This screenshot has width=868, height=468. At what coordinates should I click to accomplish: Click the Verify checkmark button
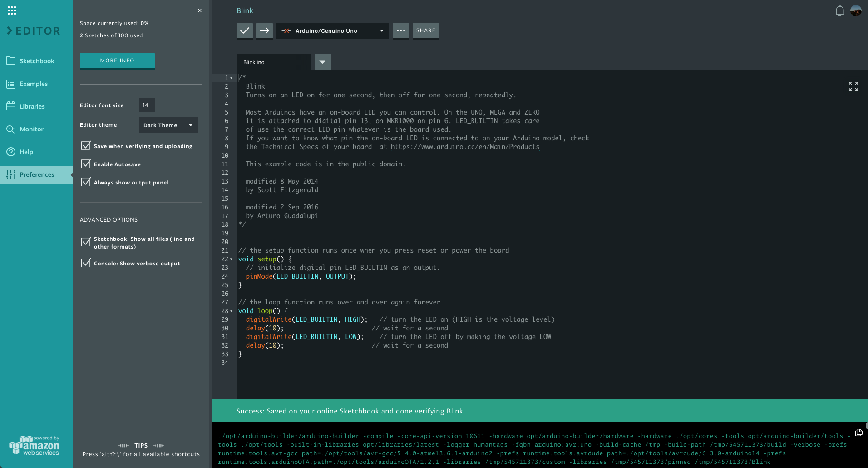click(244, 30)
